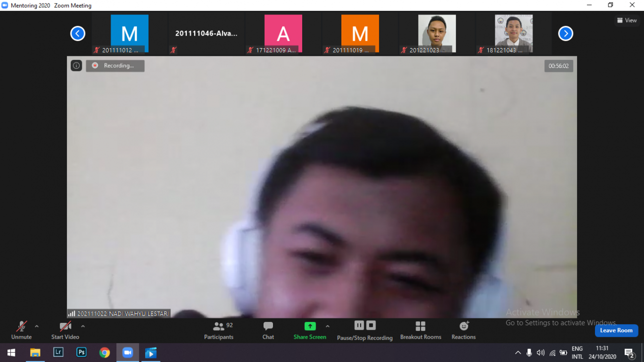
Task: Open the View layout menu
Action: click(x=627, y=20)
